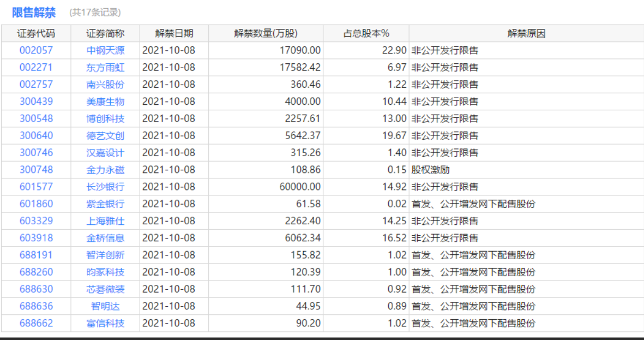This screenshot has height=340, width=644.
Task: Click the 占总股本% column header
Action: 366,33
